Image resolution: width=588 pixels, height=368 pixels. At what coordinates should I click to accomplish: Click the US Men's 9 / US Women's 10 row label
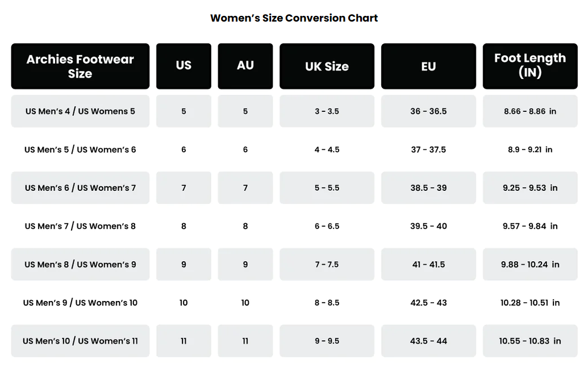tap(80, 303)
